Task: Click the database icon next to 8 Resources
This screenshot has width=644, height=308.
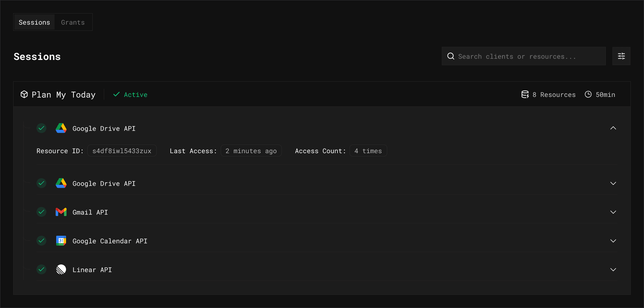Action: 525,94
